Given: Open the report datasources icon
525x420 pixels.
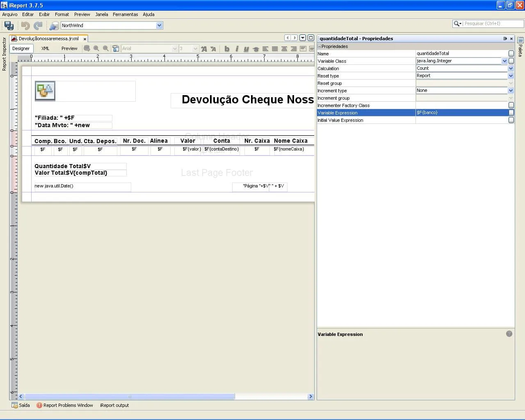Looking at the screenshot, I should tap(54, 26).
